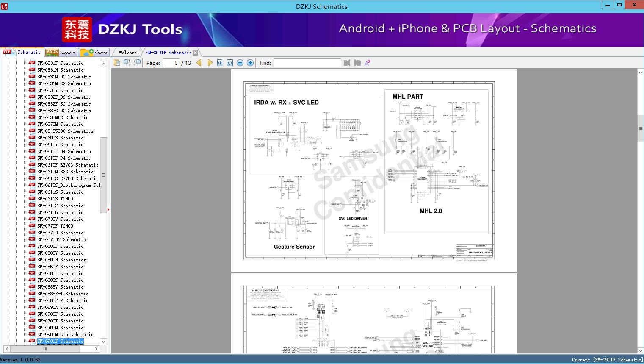Screen dimensions: 644x364
Task: Select SM G800H Schematics
Action: [61, 260]
